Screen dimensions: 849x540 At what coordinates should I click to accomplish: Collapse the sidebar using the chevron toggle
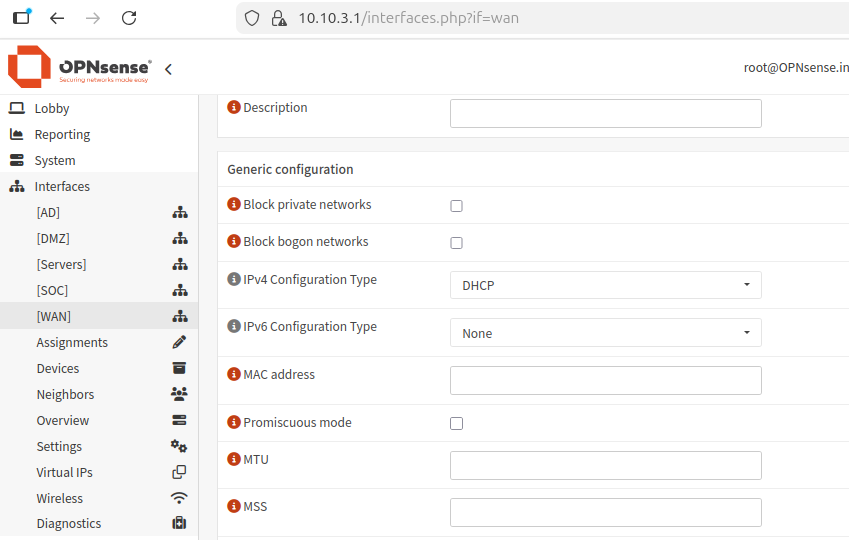[x=168, y=69]
